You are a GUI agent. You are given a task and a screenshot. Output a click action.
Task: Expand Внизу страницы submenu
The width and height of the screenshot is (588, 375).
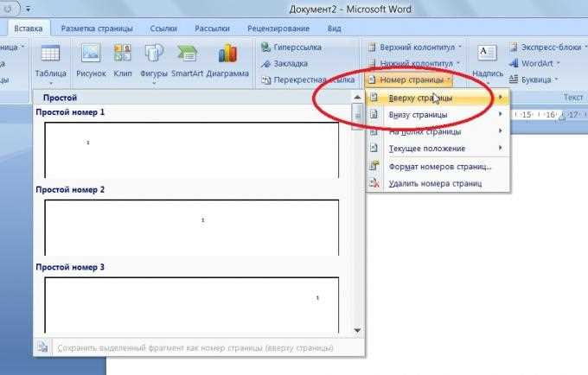point(438,115)
